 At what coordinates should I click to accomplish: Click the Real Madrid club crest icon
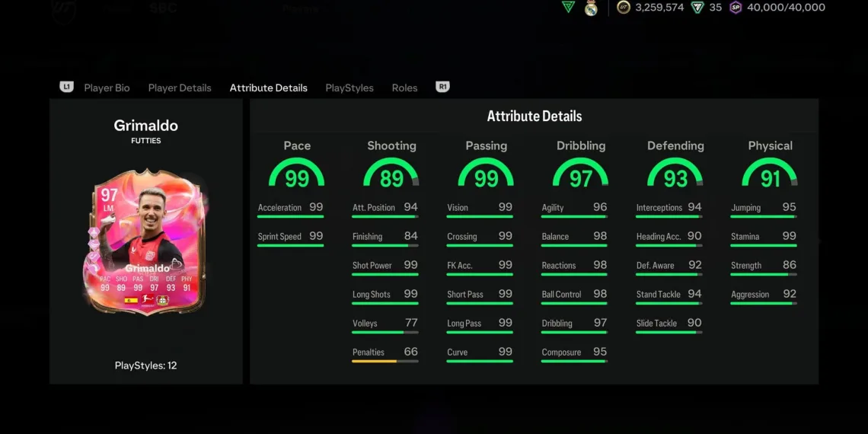tap(591, 8)
